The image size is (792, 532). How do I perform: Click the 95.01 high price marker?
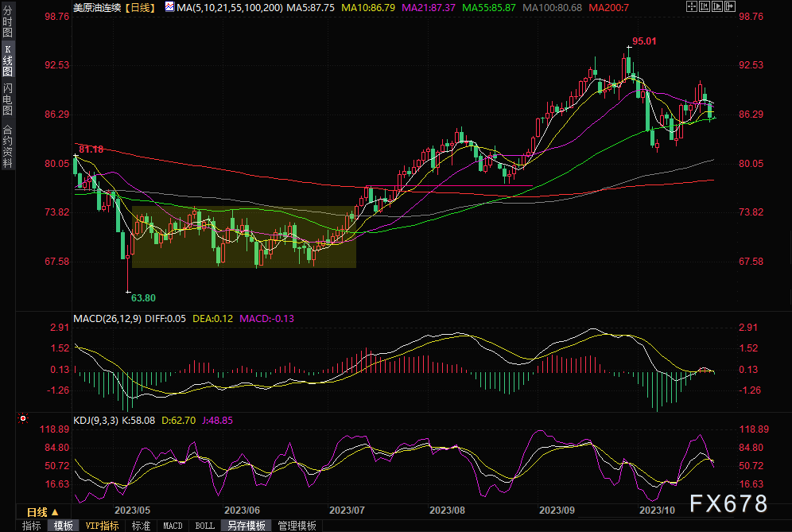(645, 41)
